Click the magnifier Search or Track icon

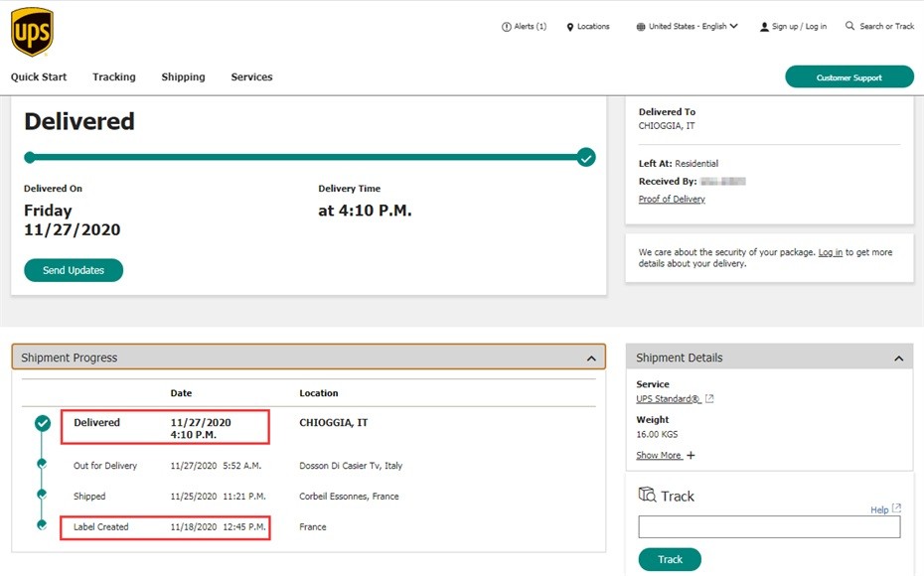click(x=849, y=26)
